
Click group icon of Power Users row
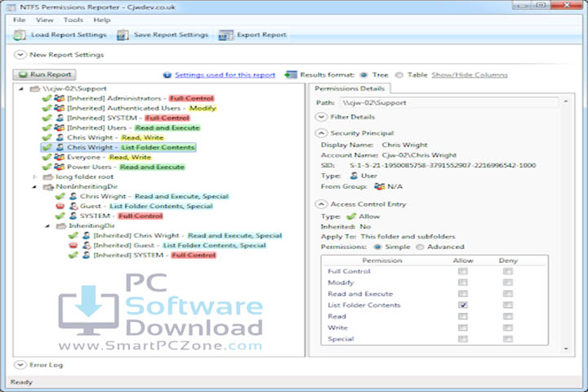click(60, 167)
